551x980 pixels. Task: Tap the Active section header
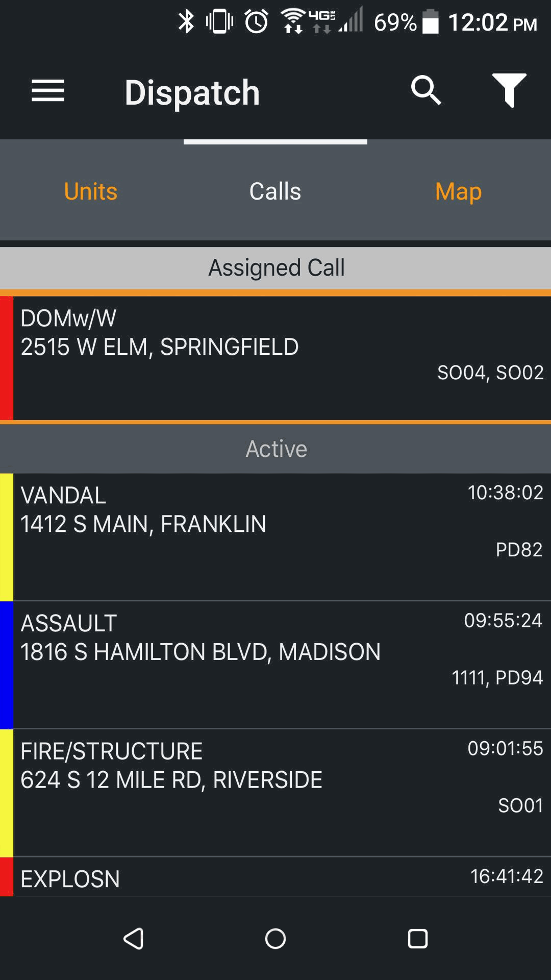275,449
